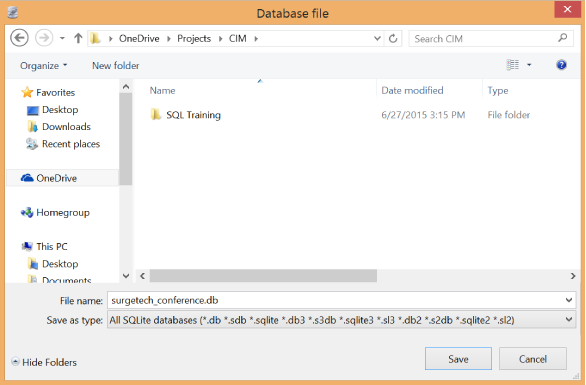Click the File folder type cell
The image size is (586, 385).
point(509,115)
